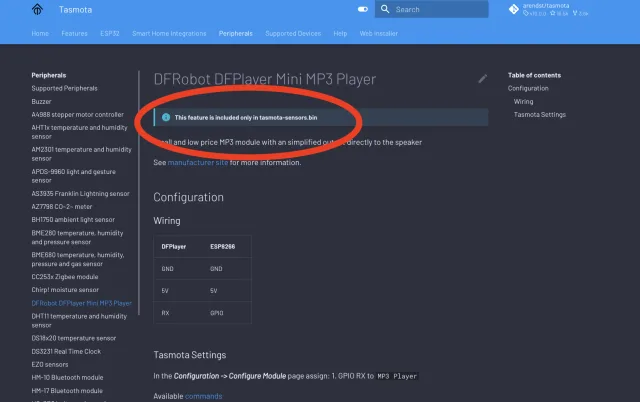
Task: Click the Tasmota Settings section heading
Action: (x=190, y=355)
